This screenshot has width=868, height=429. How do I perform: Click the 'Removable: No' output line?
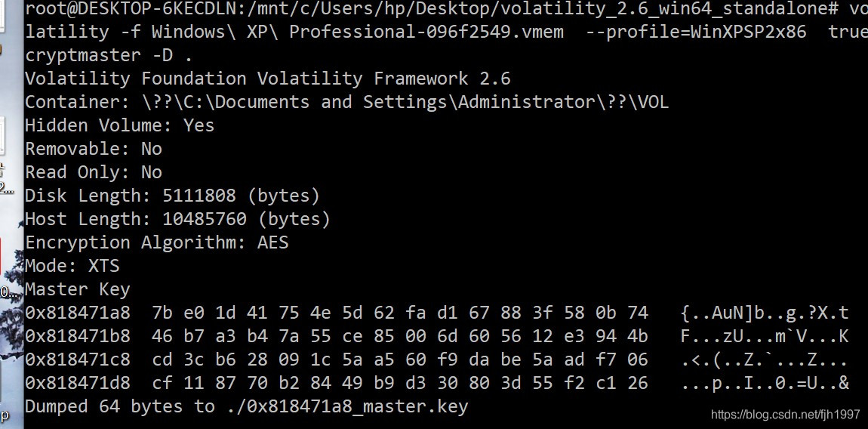94,149
